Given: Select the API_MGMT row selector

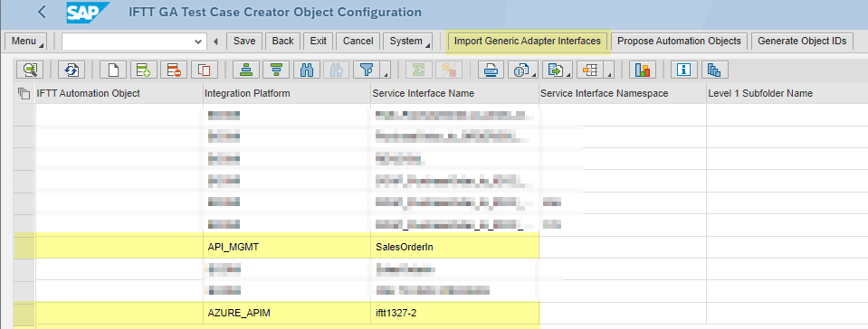Looking at the screenshot, I should click(x=24, y=247).
